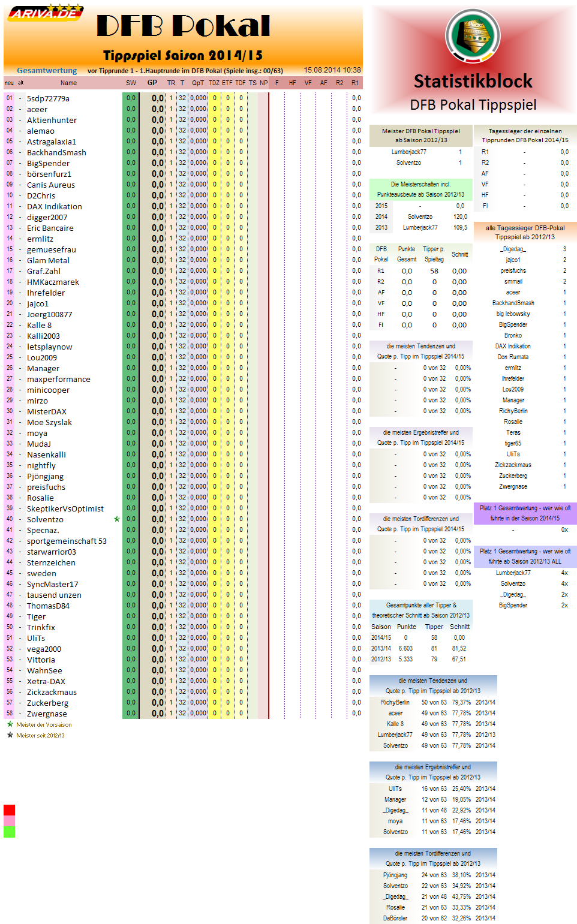Click player name aceer
Viewport: 577px width, 924px height.
point(38,109)
